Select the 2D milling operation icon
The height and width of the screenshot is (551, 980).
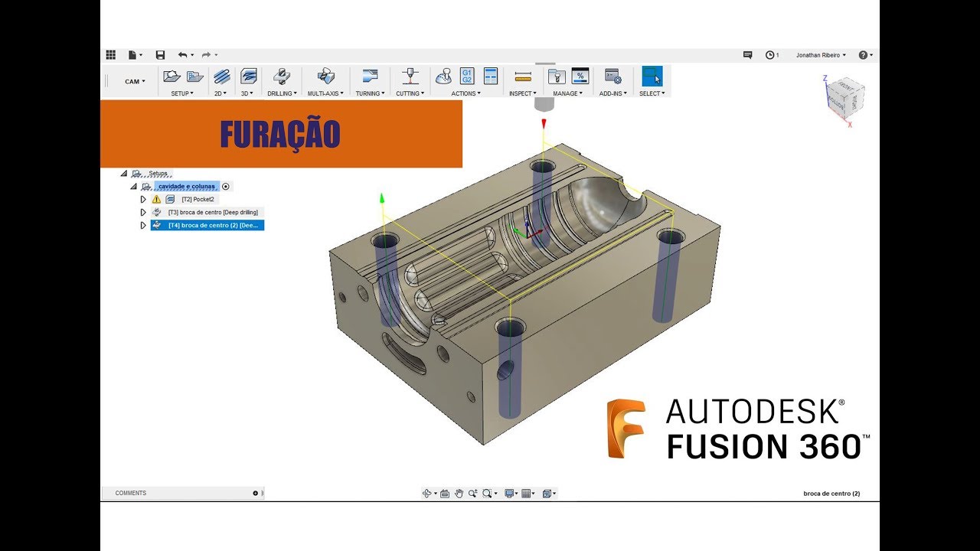coord(222,76)
